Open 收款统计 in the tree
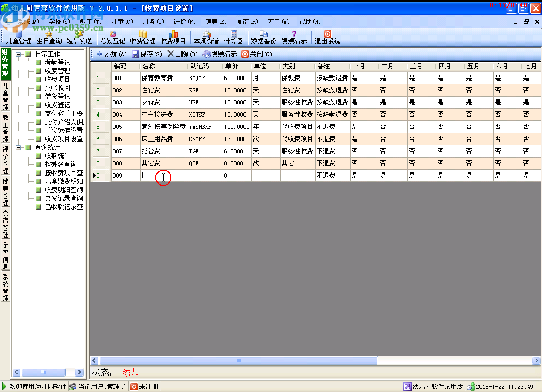542x392 pixels. [x=57, y=156]
